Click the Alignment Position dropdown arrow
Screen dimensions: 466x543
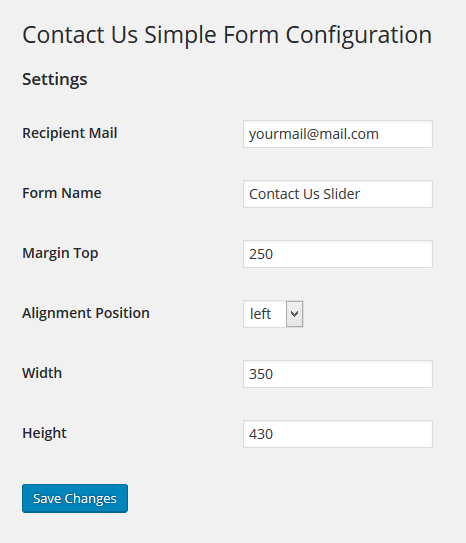pos(295,314)
